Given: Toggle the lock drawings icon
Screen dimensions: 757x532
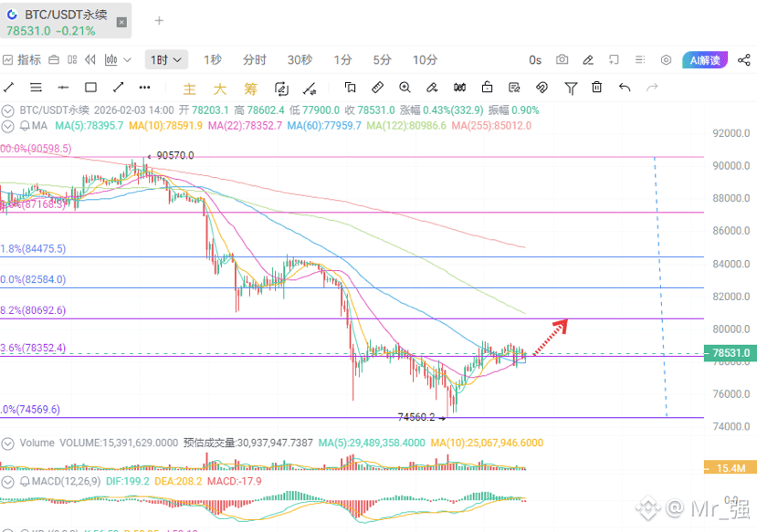Looking at the screenshot, I should tap(487, 88).
